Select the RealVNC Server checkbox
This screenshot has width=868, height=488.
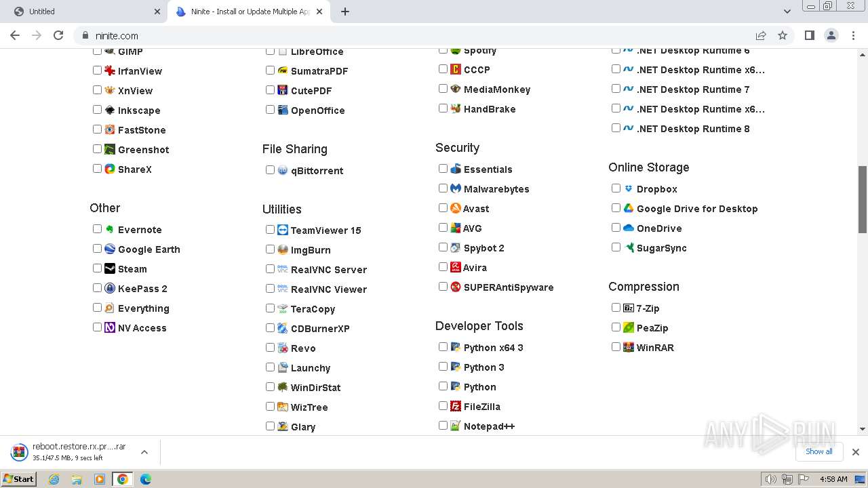[270, 268]
